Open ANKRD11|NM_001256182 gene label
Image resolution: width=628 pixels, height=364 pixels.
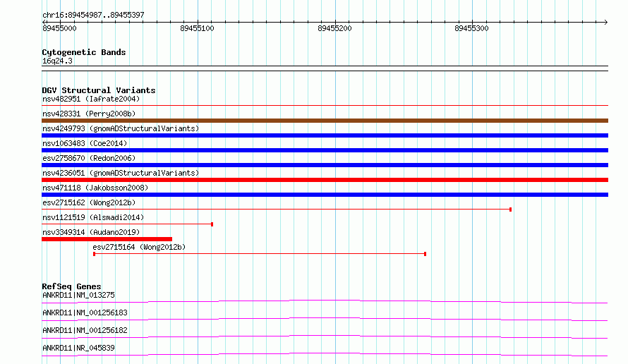point(85,330)
